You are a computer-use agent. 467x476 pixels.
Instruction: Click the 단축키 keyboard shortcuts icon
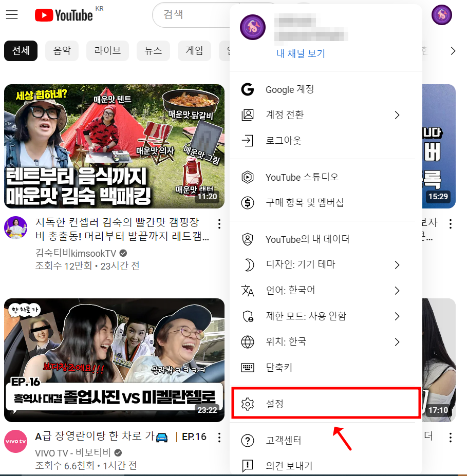click(x=248, y=367)
